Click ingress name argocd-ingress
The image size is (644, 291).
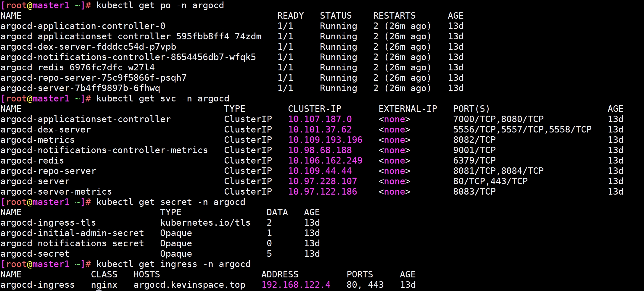[38, 285]
